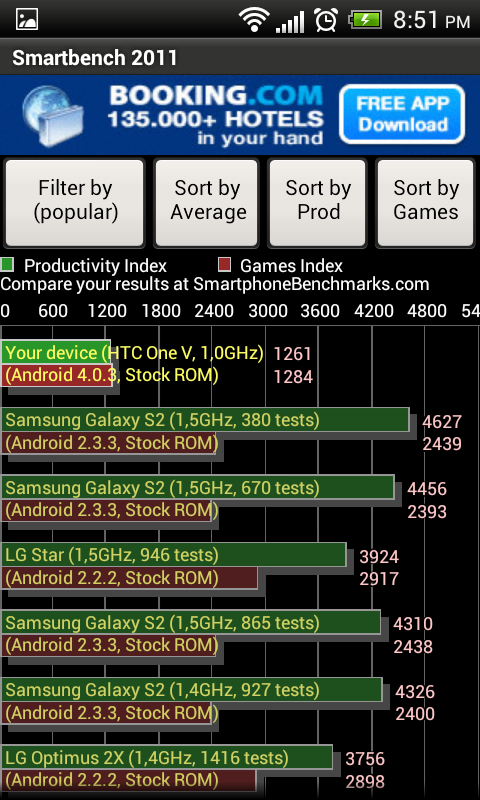Click the green Productivity Index legend square
The image size is (480, 800).
[x=7, y=265]
